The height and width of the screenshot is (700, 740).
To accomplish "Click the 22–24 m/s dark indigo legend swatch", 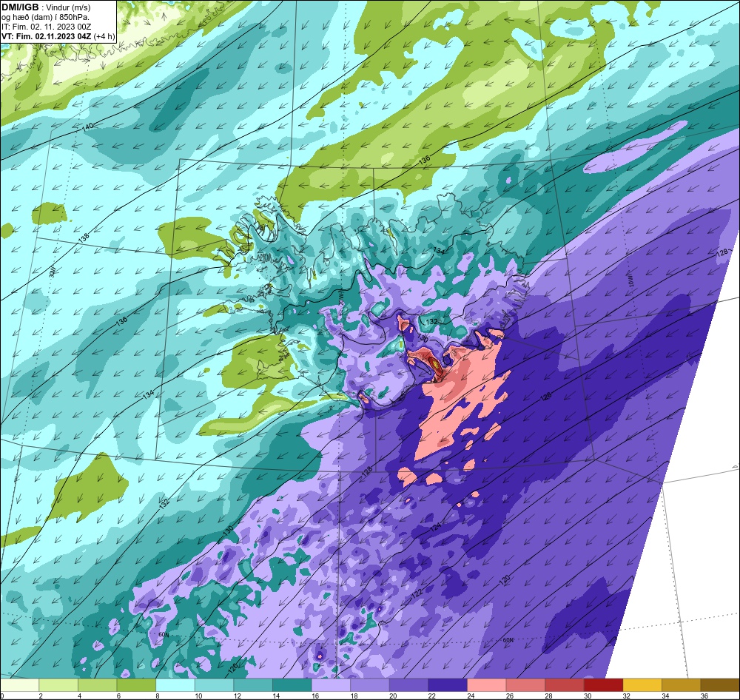I will coord(448,685).
